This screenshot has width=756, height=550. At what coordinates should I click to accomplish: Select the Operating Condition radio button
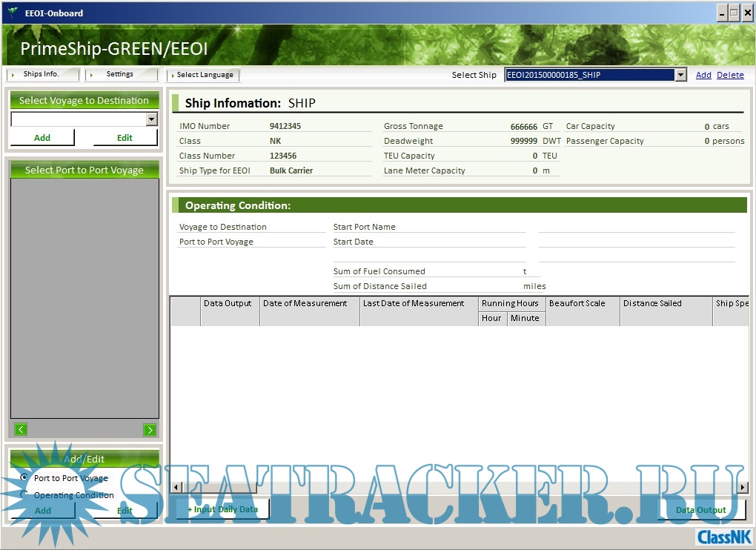point(24,494)
